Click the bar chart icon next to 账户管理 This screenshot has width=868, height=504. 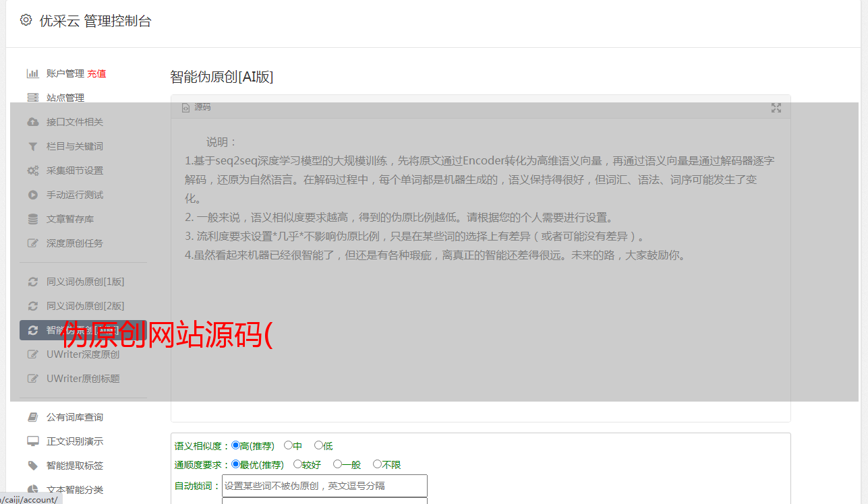(32, 73)
